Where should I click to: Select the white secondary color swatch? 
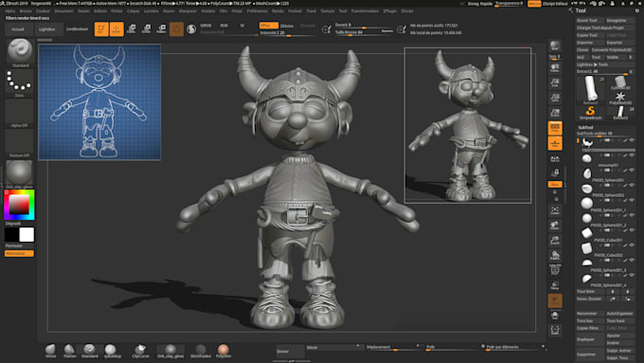pos(27,235)
